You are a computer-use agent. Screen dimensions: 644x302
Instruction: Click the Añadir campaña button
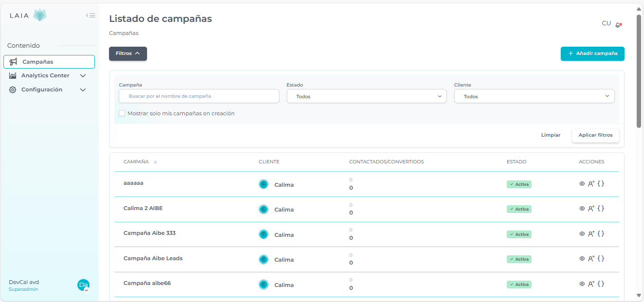point(592,53)
